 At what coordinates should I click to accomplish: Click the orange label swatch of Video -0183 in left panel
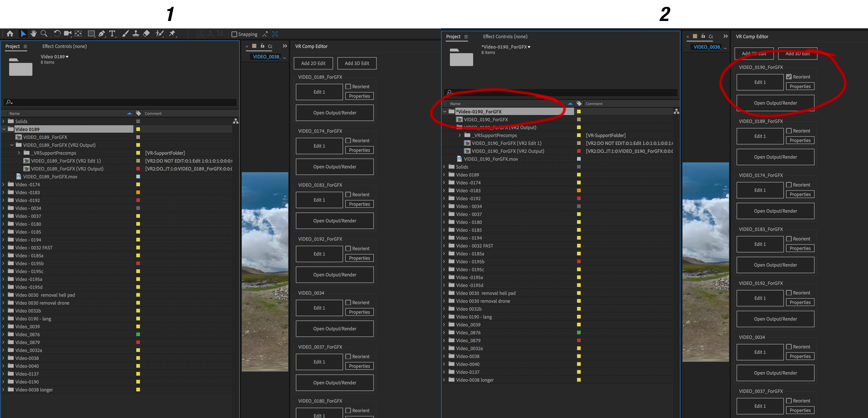point(138,192)
